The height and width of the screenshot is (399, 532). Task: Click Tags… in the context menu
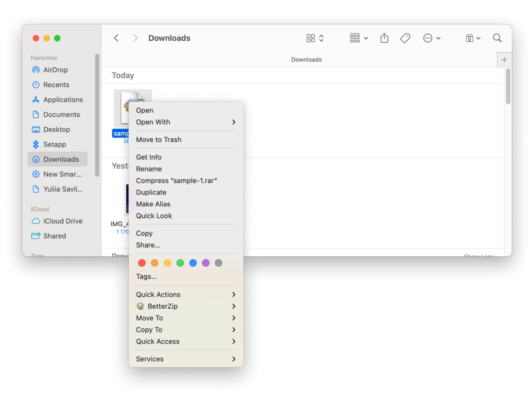(146, 277)
